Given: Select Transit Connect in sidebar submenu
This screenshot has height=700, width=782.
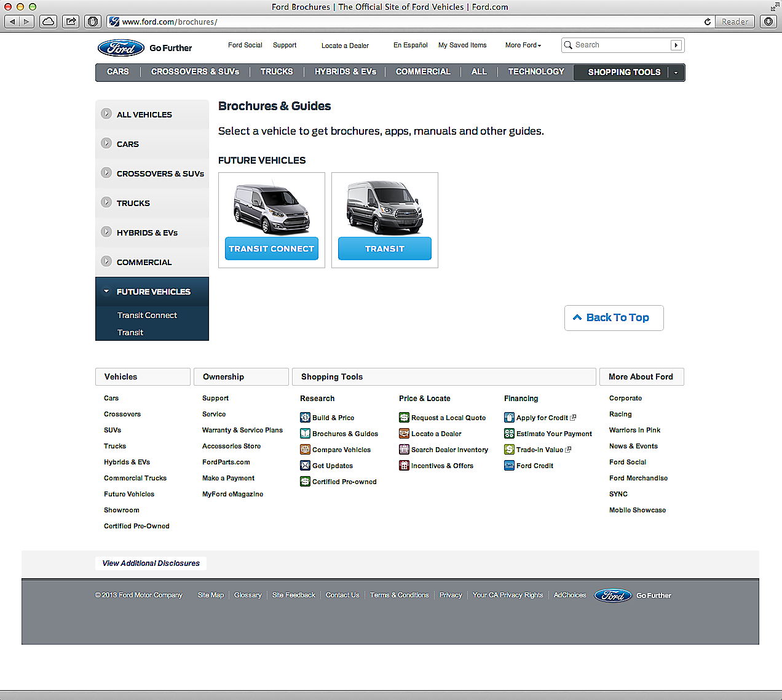Looking at the screenshot, I should 147,315.
